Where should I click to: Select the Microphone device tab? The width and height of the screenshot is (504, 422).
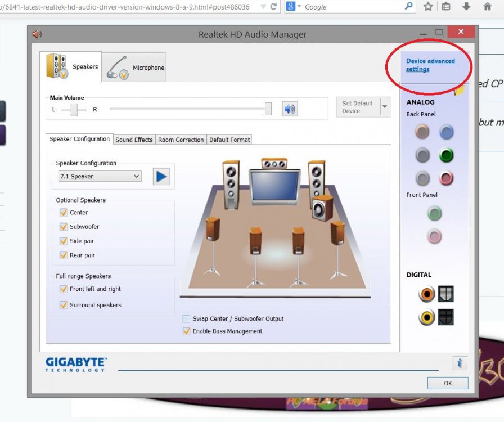pos(134,68)
